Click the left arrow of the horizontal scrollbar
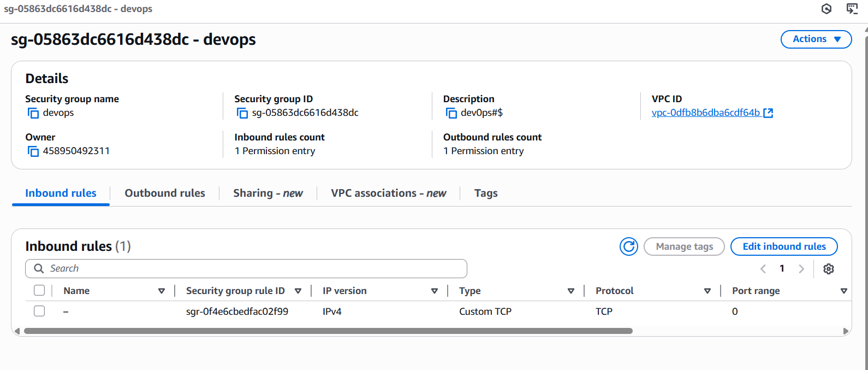 (17, 331)
